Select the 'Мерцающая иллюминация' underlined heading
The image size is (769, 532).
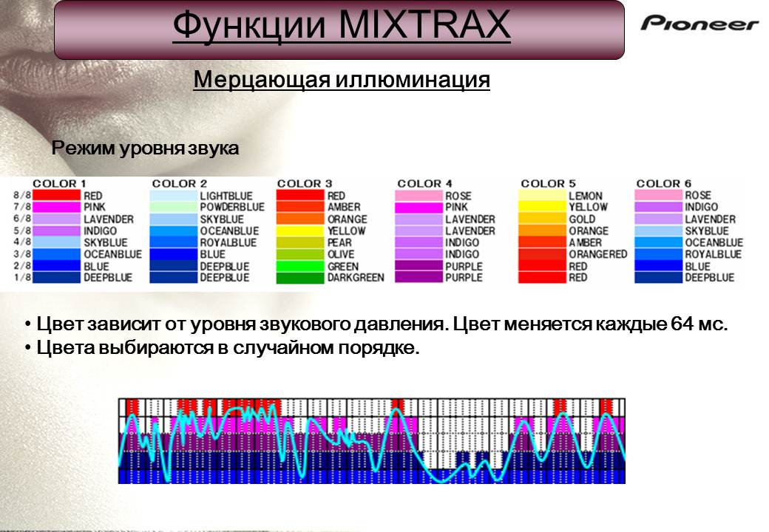[342, 79]
